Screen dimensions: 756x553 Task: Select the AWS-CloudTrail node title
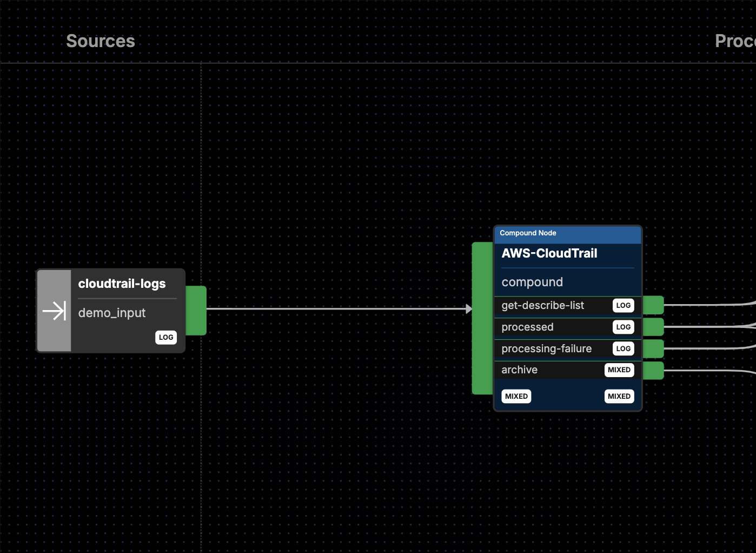click(549, 253)
